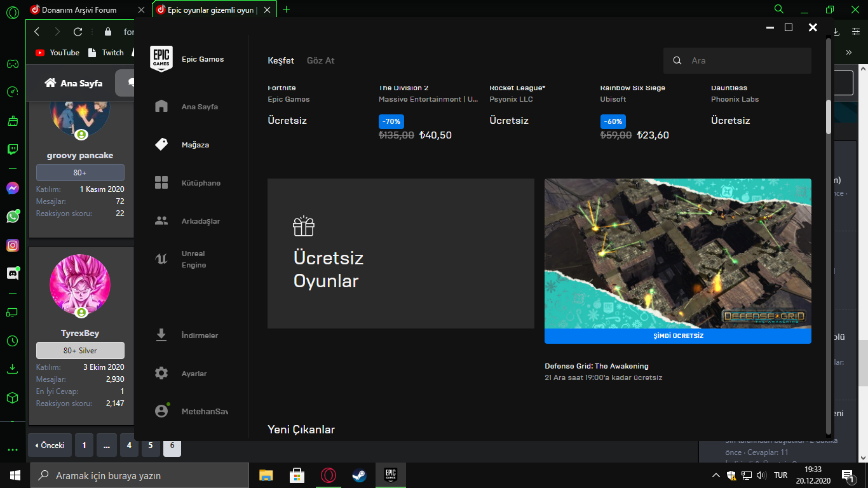This screenshot has width=868, height=488.
Task: Open Ana Sayfa in the Epic launcher sidebar
Action: (186, 107)
